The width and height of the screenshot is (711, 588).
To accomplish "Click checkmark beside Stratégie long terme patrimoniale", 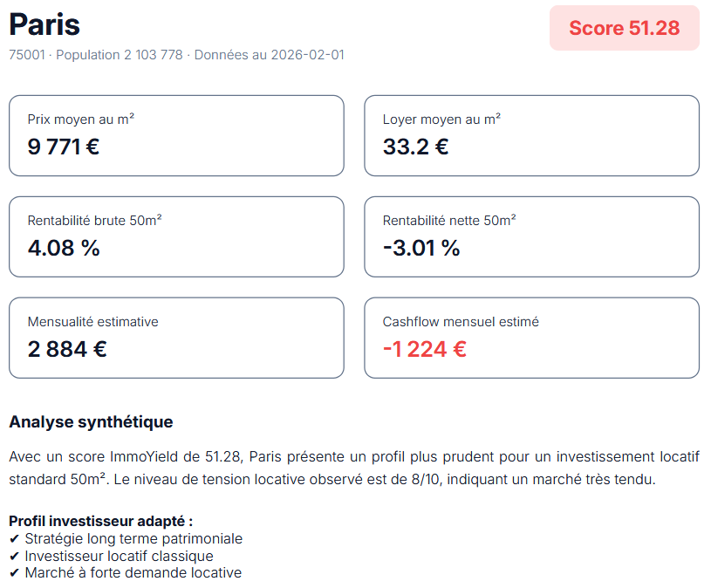I will [x=15, y=539].
